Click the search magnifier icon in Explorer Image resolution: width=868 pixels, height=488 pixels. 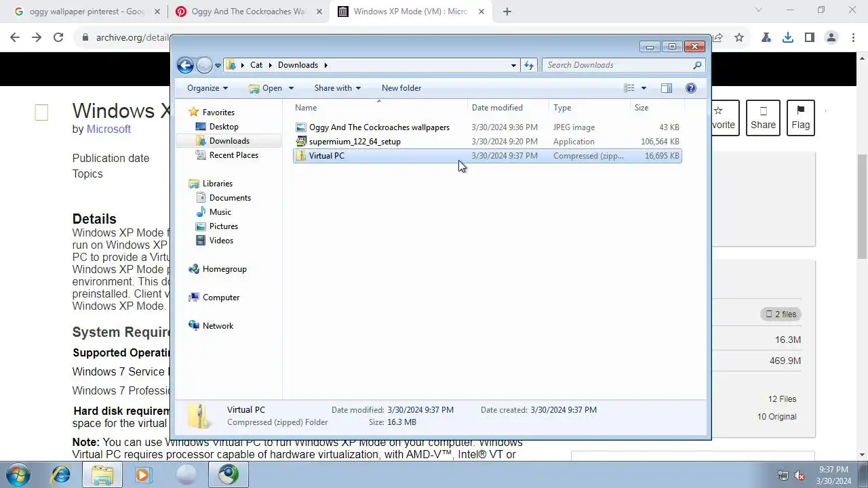click(x=697, y=65)
